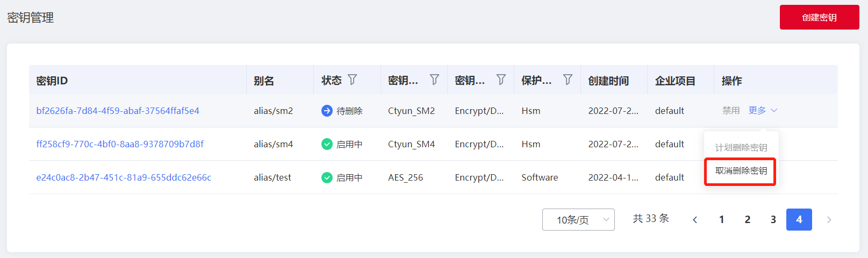Select 取消删除密钥 from the dropdown menu
The image size is (868, 258).
tap(741, 171)
